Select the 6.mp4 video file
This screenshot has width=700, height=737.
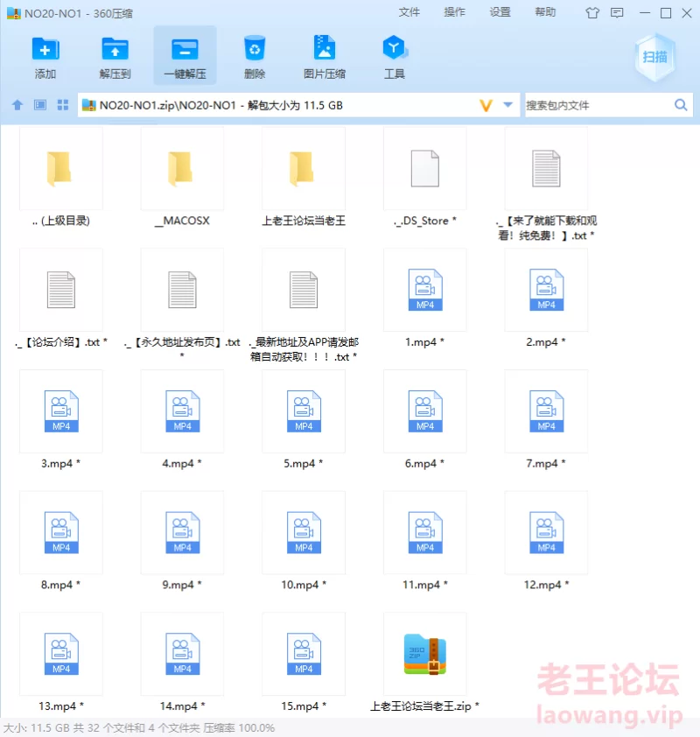[425, 421]
